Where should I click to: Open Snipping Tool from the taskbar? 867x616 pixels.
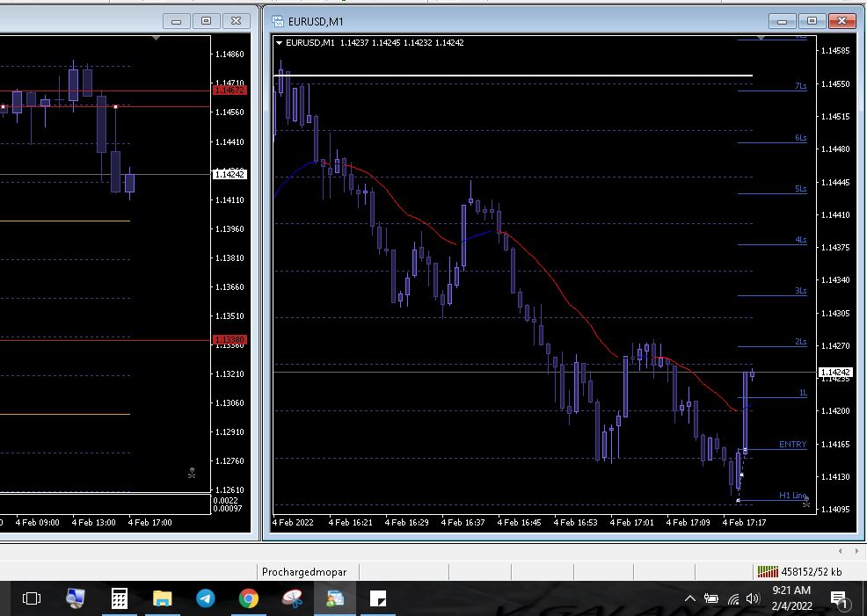tap(291, 598)
